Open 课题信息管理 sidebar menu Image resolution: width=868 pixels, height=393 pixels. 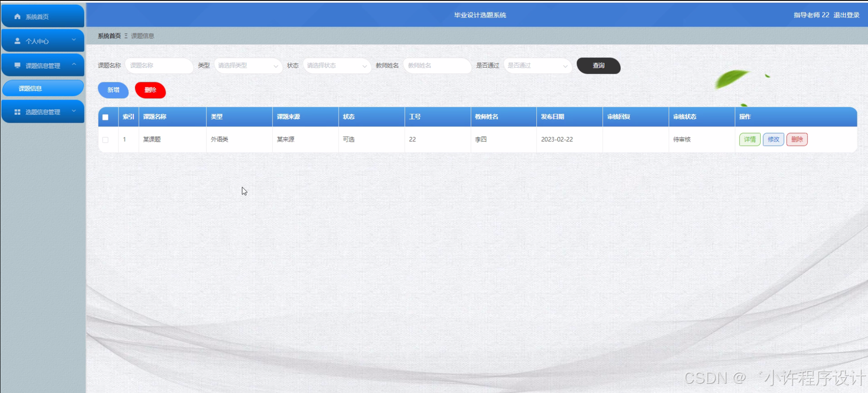tap(43, 65)
